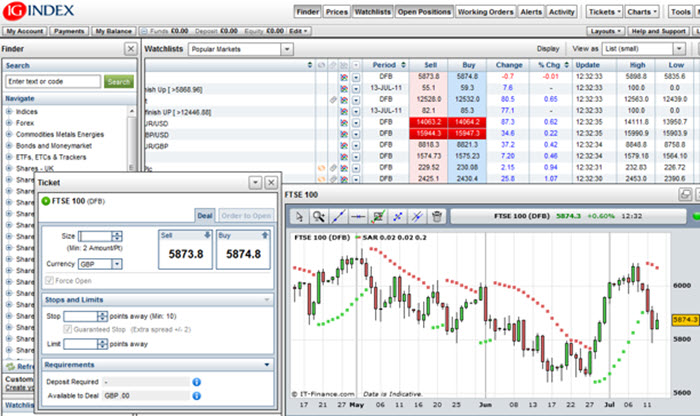Close the Finder panel
Screen dimensions: 700x416
point(131,49)
